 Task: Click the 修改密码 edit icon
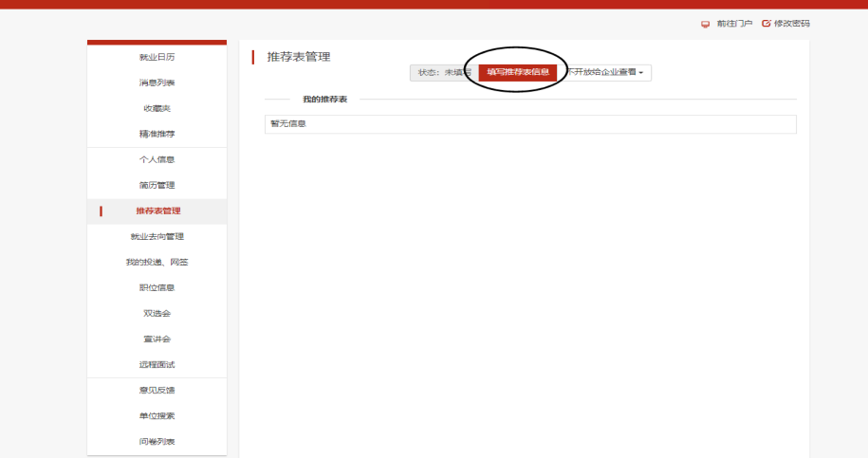tap(766, 23)
